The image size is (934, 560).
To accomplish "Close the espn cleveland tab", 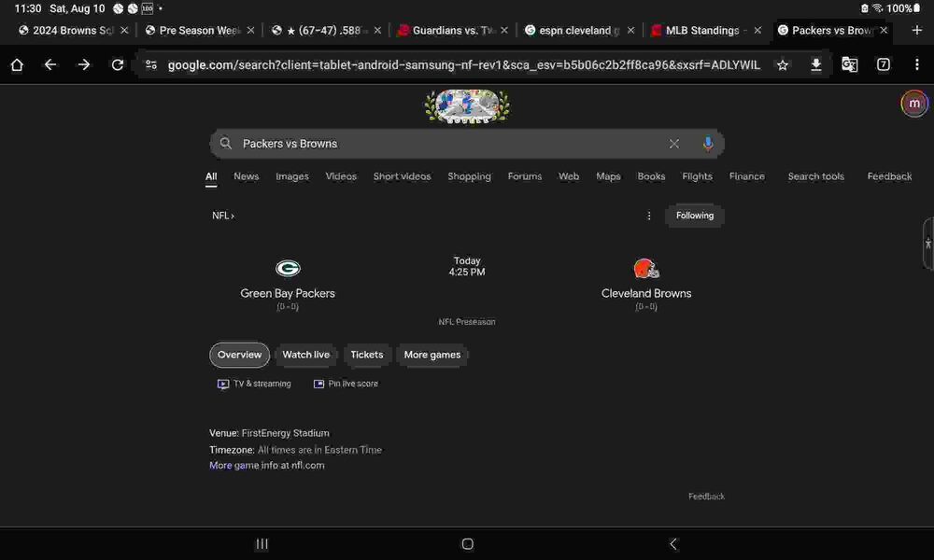I will [630, 31].
